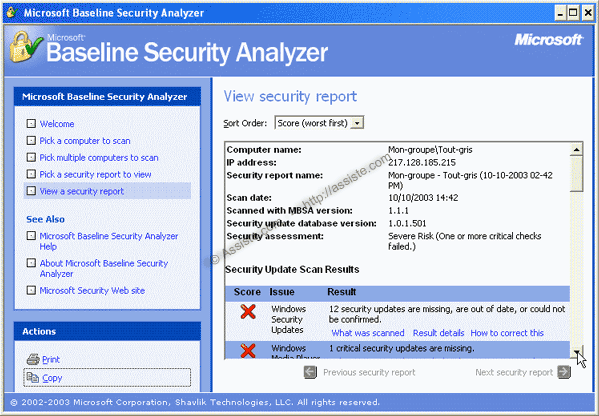Click bullet icon beside Microsoft Baseline Security Analyzer Help

(x=31, y=236)
